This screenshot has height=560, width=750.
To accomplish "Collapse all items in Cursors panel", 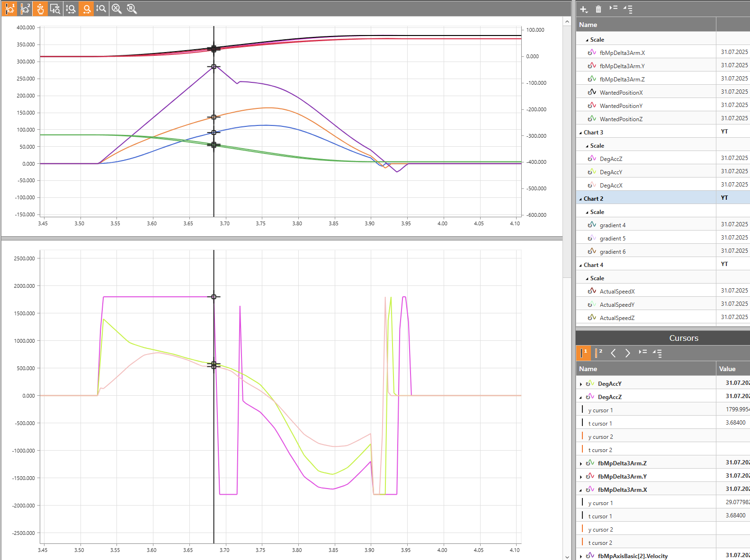I will pyautogui.click(x=657, y=353).
